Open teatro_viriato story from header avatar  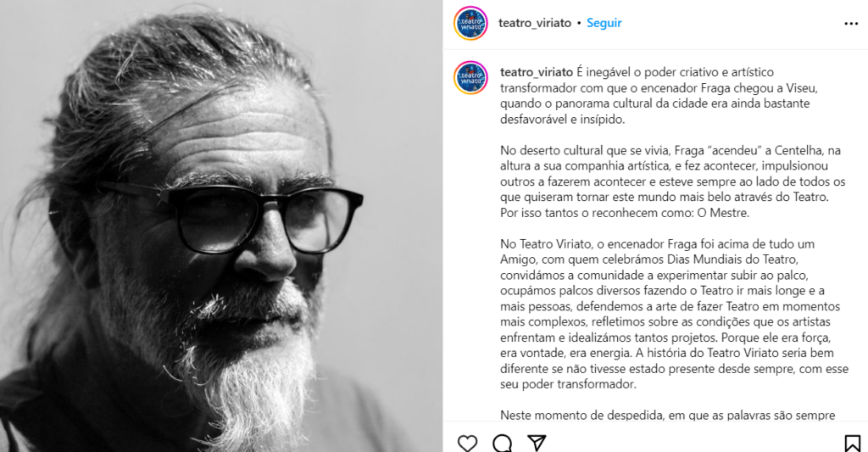pos(470,23)
